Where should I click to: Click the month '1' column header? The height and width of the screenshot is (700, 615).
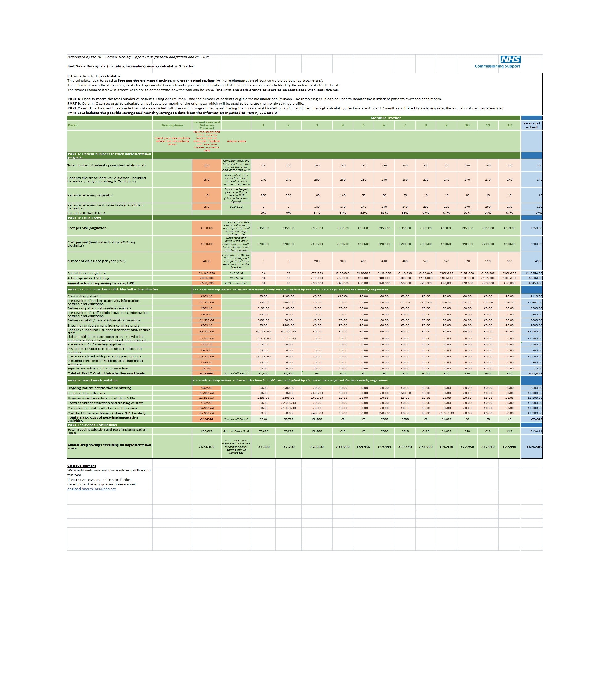[263, 125]
